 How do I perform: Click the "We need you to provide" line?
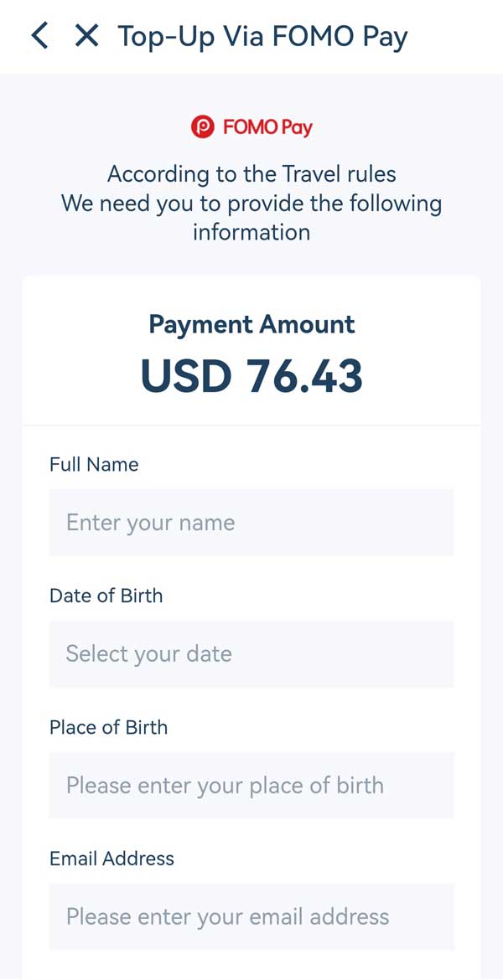251,204
